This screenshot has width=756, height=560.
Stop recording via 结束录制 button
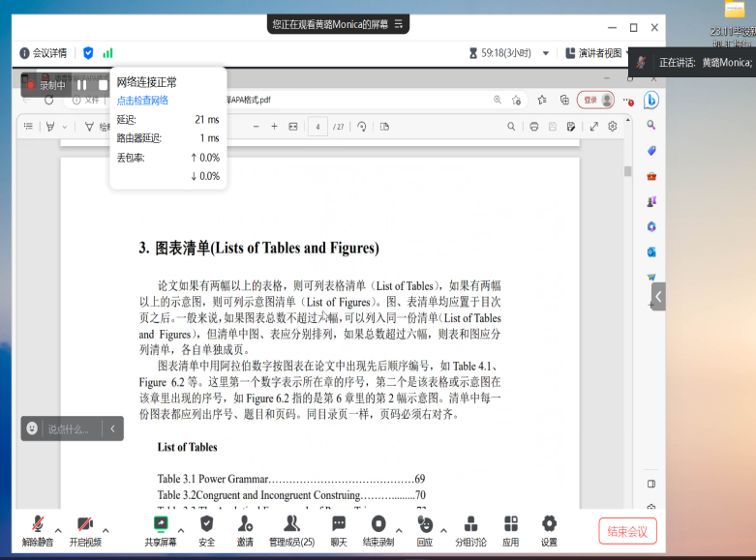click(378, 530)
